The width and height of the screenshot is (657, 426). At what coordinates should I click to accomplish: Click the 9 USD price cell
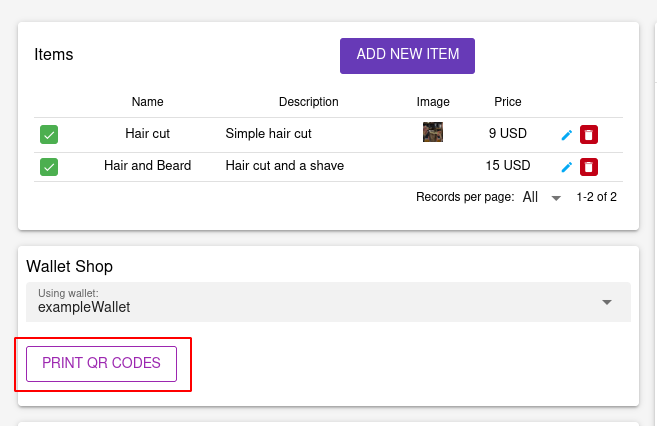(x=508, y=134)
